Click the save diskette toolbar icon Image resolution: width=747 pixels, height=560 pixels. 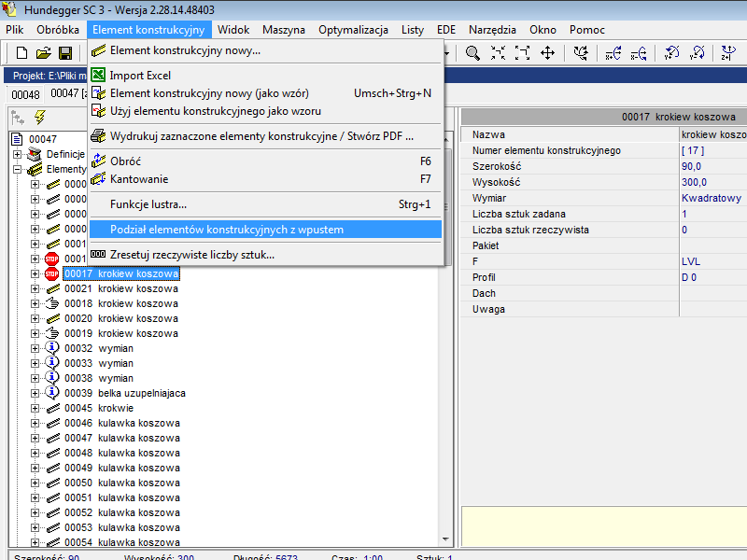[x=65, y=53]
